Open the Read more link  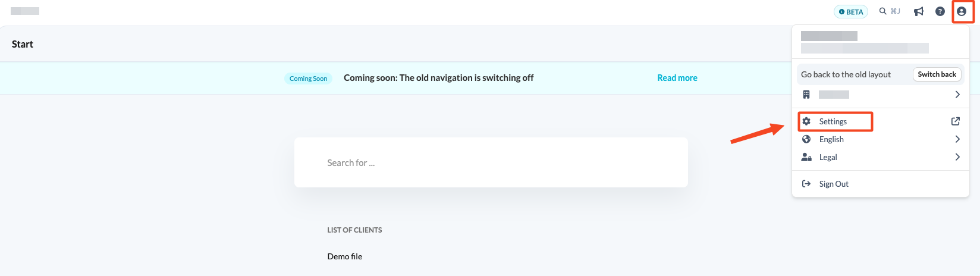pyautogui.click(x=677, y=78)
